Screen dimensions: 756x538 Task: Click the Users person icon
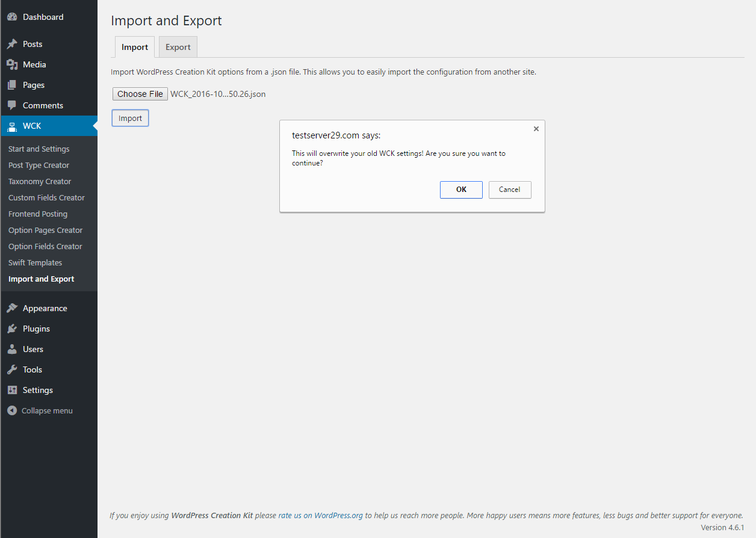click(12, 348)
